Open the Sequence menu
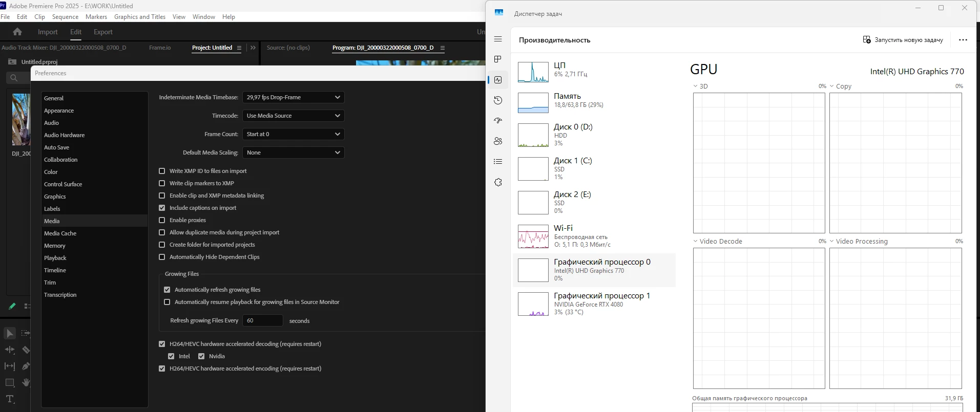The height and width of the screenshot is (412, 980). point(65,17)
